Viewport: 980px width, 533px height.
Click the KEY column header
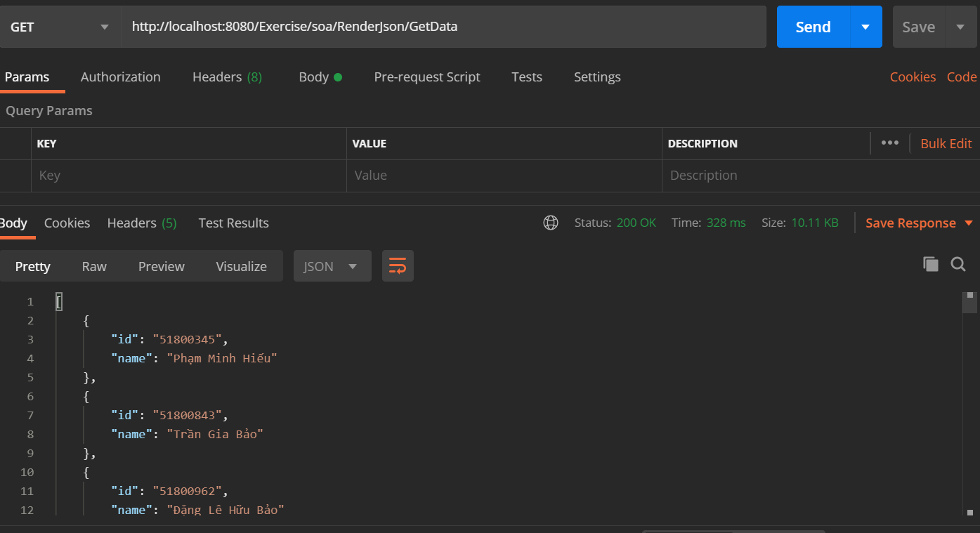coord(46,143)
